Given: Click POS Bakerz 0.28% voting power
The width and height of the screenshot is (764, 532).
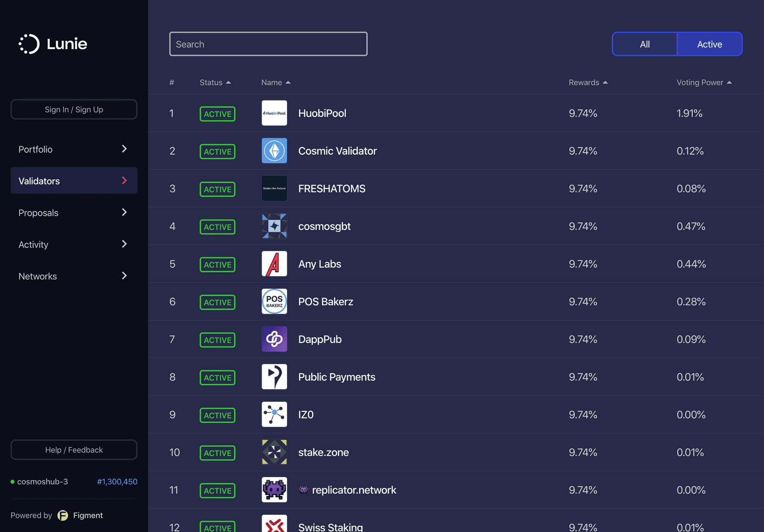Looking at the screenshot, I should [691, 302].
